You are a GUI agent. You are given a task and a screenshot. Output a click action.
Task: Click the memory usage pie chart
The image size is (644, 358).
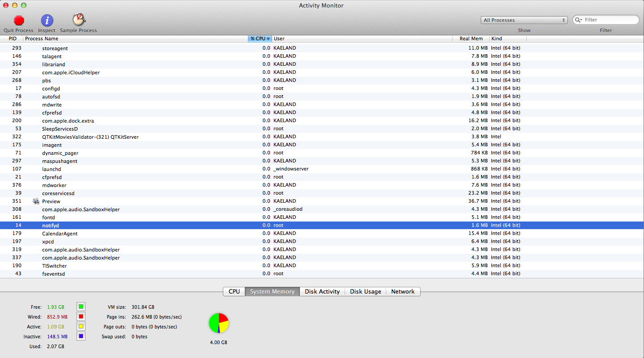[x=219, y=323]
